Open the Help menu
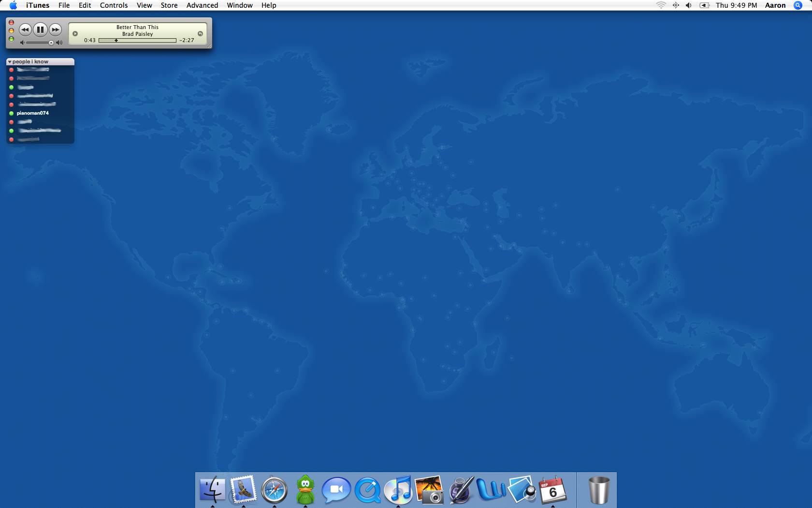The height and width of the screenshot is (508, 812). pyautogui.click(x=269, y=5)
